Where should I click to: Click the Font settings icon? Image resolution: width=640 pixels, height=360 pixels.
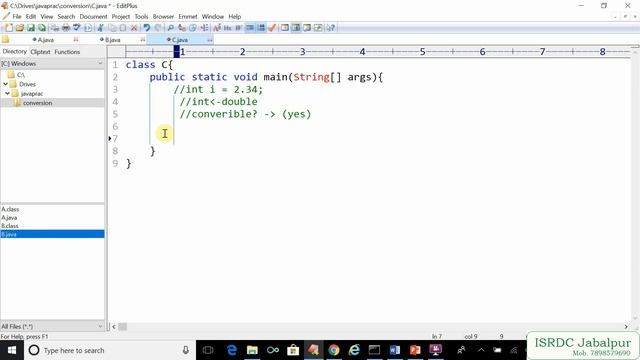pos(217,28)
